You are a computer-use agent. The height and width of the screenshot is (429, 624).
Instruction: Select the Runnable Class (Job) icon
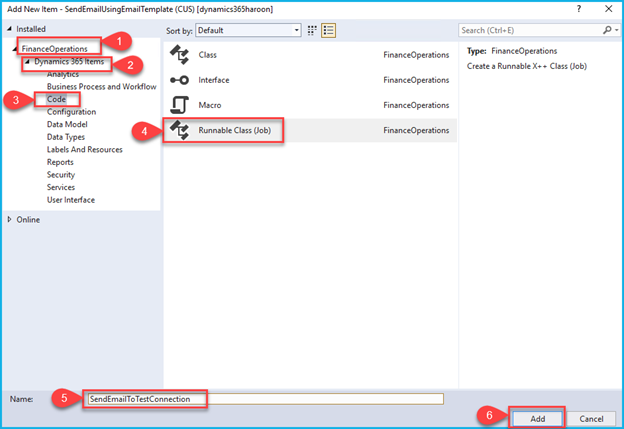click(180, 130)
